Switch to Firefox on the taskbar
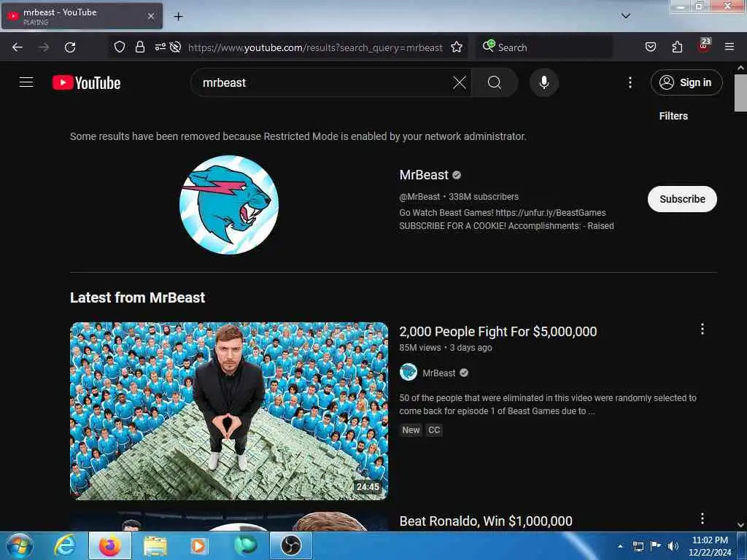 [x=109, y=545]
